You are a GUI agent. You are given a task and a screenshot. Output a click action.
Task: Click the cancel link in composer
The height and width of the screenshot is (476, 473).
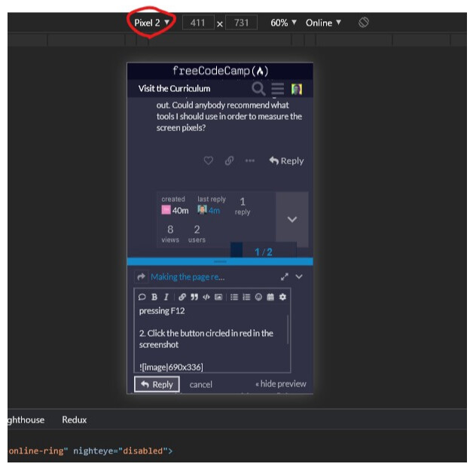200,385
